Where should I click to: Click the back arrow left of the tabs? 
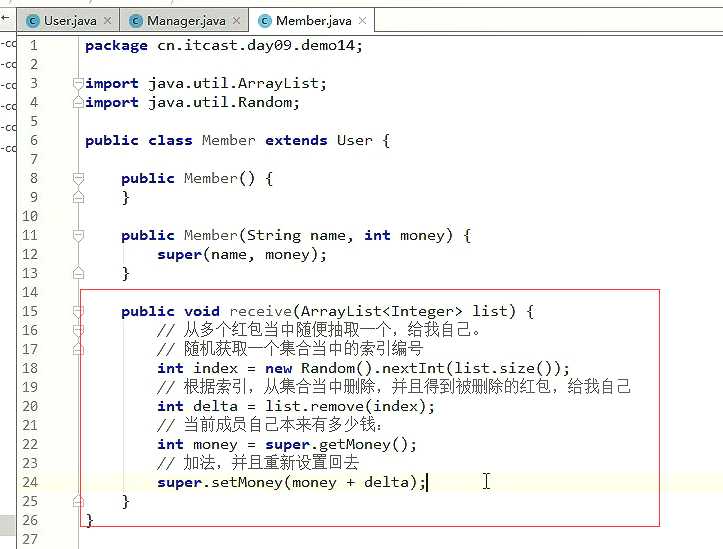click(x=6, y=18)
